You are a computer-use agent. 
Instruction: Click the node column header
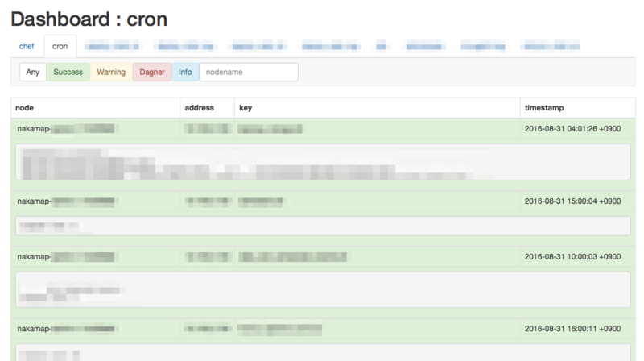click(95, 108)
